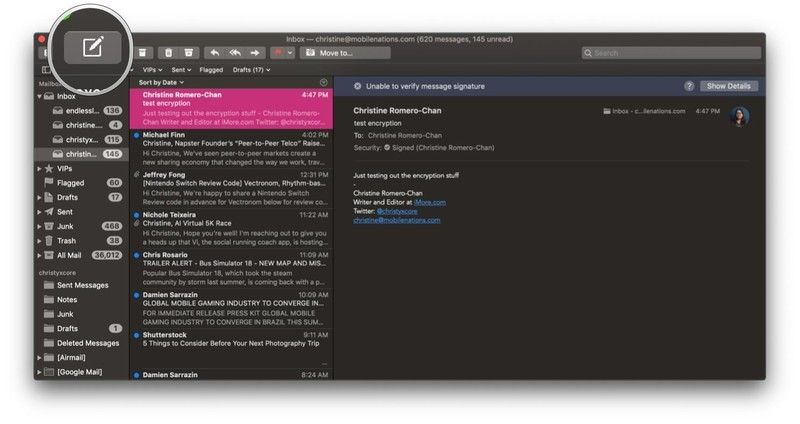
Task: Click the Drafts document icon with 17 badge
Action: click(49, 197)
